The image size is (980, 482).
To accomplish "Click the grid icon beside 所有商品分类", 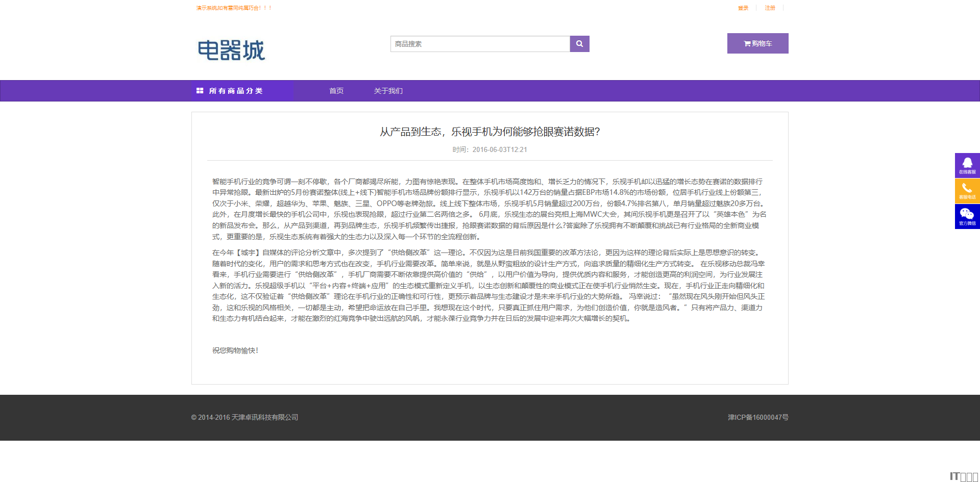I will coord(200,91).
